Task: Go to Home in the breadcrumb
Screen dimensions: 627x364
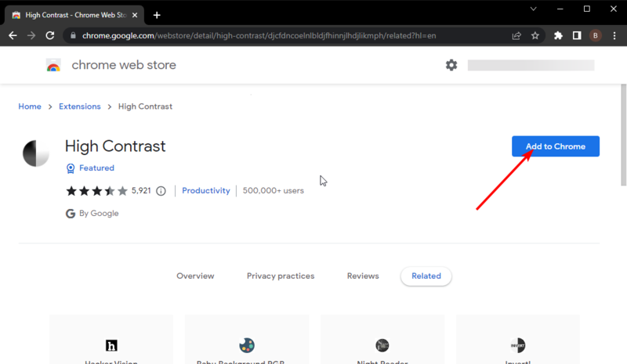Action: [30, 106]
